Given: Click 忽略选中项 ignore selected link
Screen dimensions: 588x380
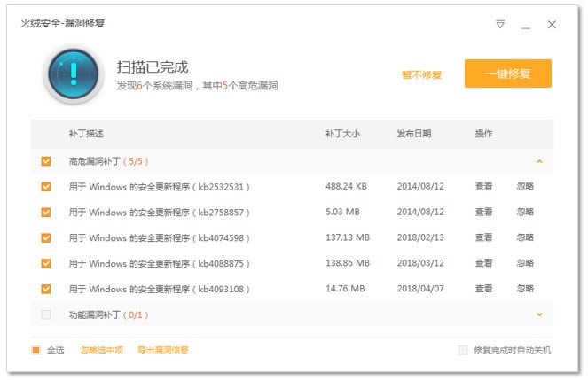Looking at the screenshot, I should tap(101, 350).
